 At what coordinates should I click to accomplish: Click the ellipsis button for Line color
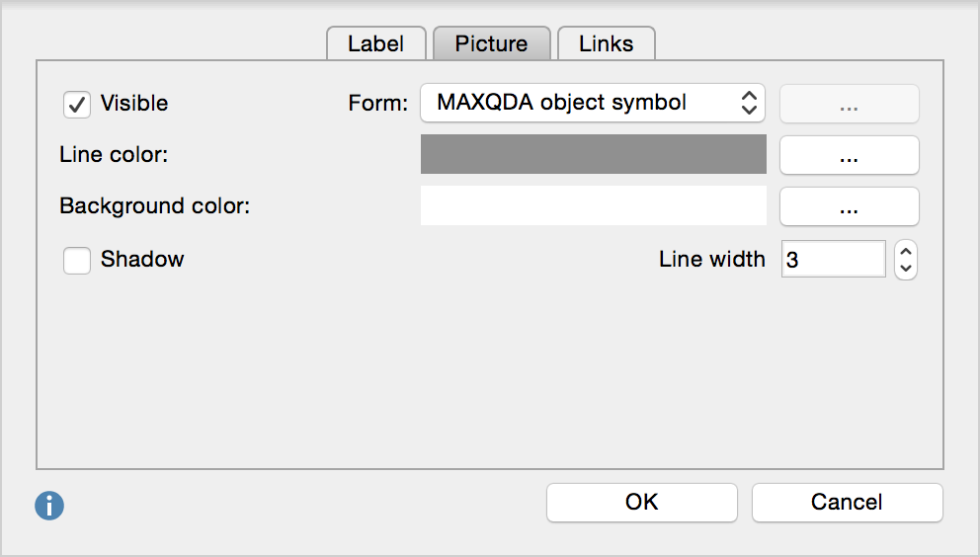click(849, 155)
